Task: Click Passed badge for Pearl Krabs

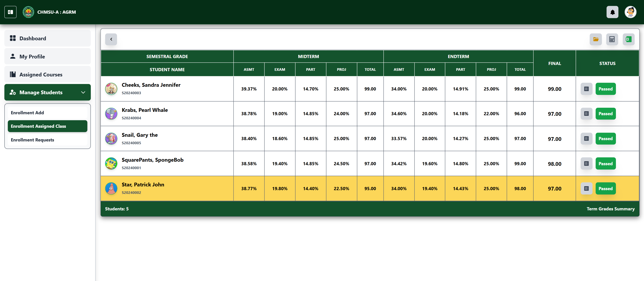Action: (x=605, y=114)
